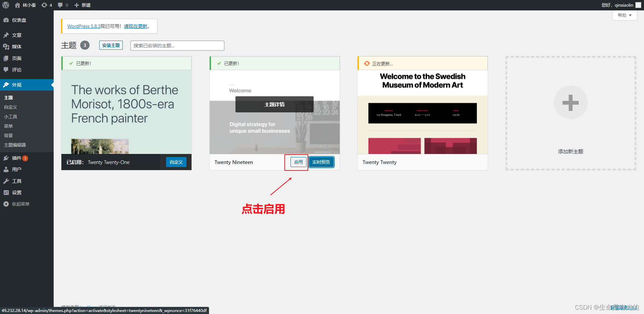This screenshot has width=644, height=314.
Task: Click 主题详情 on Twenty Nineteen
Action: point(274,104)
